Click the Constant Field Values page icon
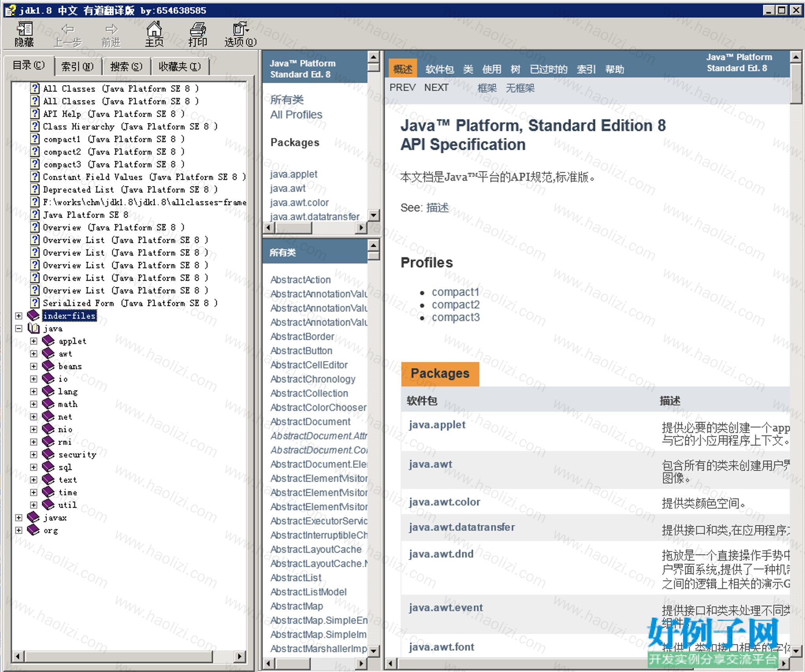The image size is (805, 672). click(x=35, y=177)
